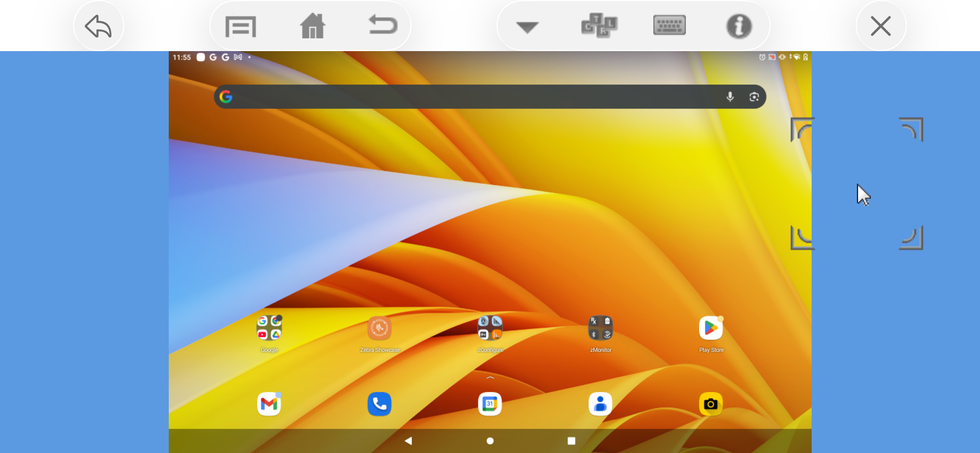980x453 pixels.
Task: Start voice search with microphone icon
Action: [x=730, y=96]
